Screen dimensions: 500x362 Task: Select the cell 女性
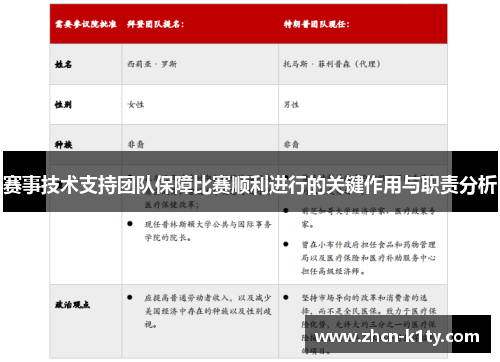136,105
